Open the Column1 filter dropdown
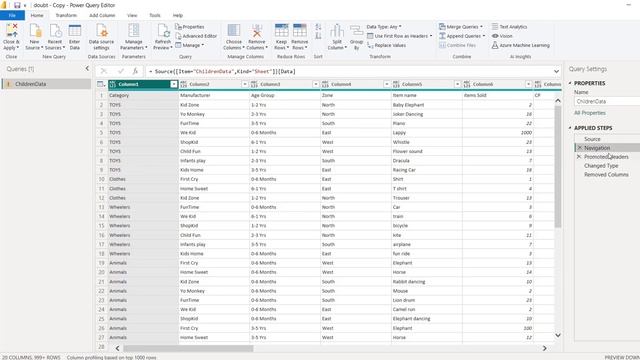 174,84
